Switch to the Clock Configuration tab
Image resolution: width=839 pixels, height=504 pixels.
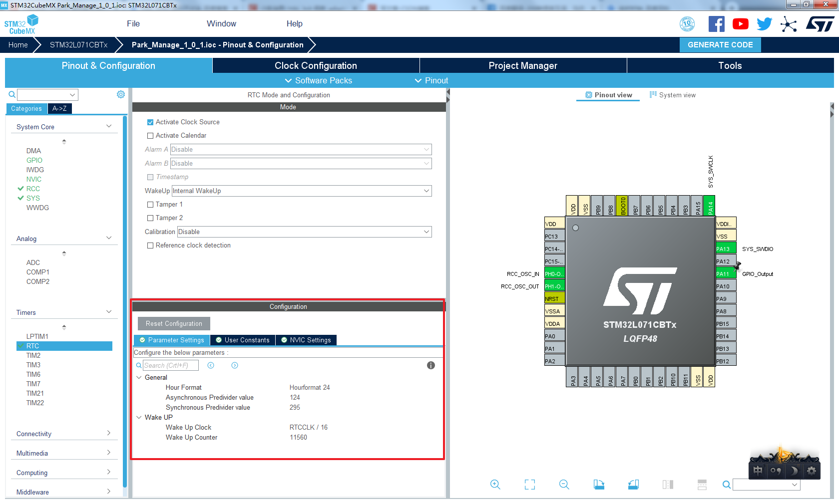[316, 65]
